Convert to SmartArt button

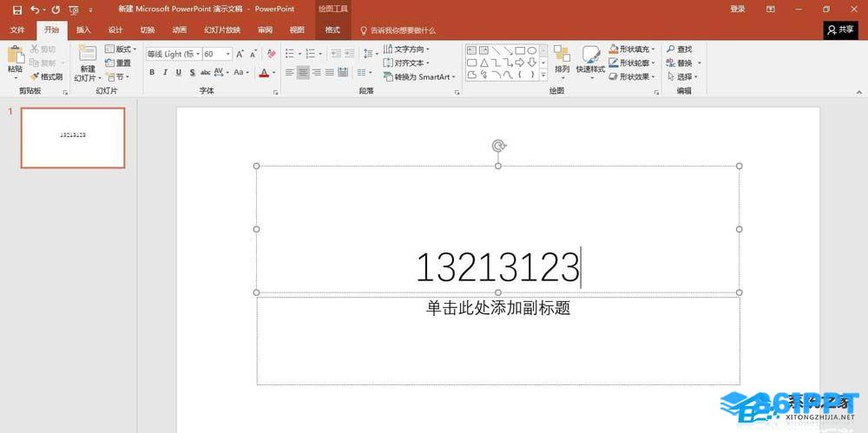(x=419, y=76)
